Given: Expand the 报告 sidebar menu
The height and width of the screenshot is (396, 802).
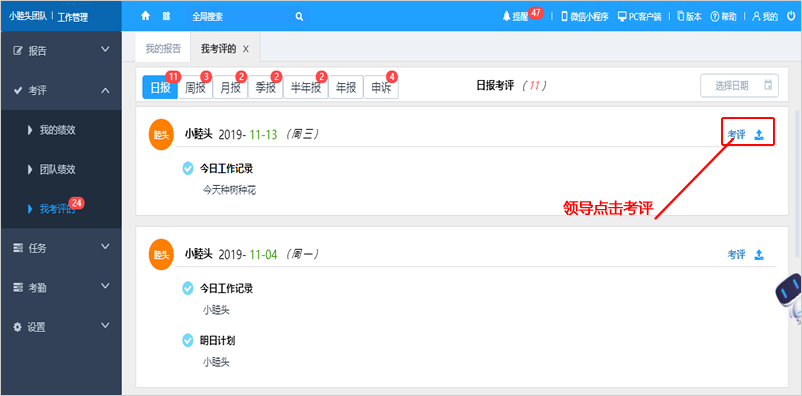Looking at the screenshot, I should click(61, 50).
